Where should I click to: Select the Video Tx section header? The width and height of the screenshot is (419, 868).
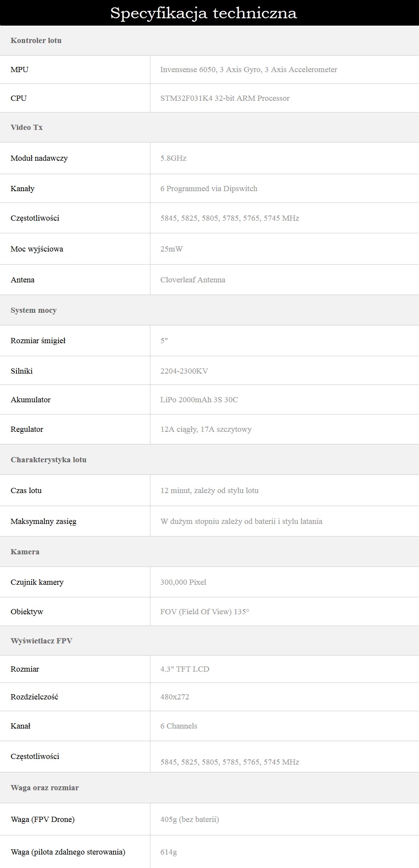27,127
